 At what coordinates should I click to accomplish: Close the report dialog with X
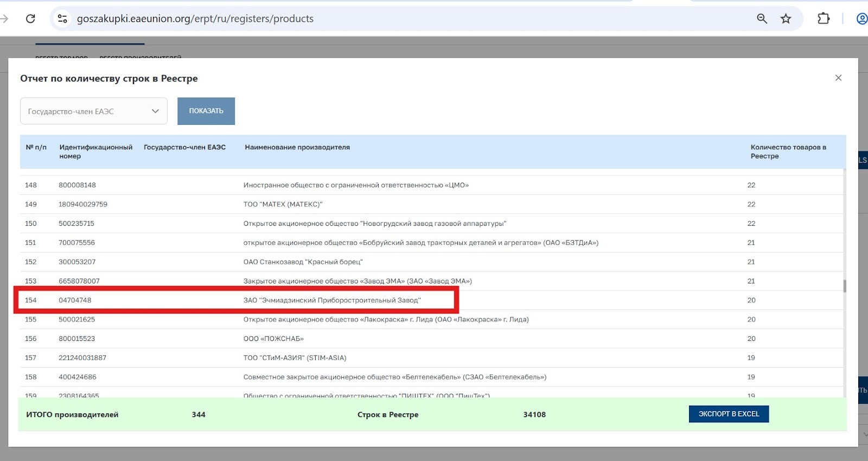click(x=838, y=78)
